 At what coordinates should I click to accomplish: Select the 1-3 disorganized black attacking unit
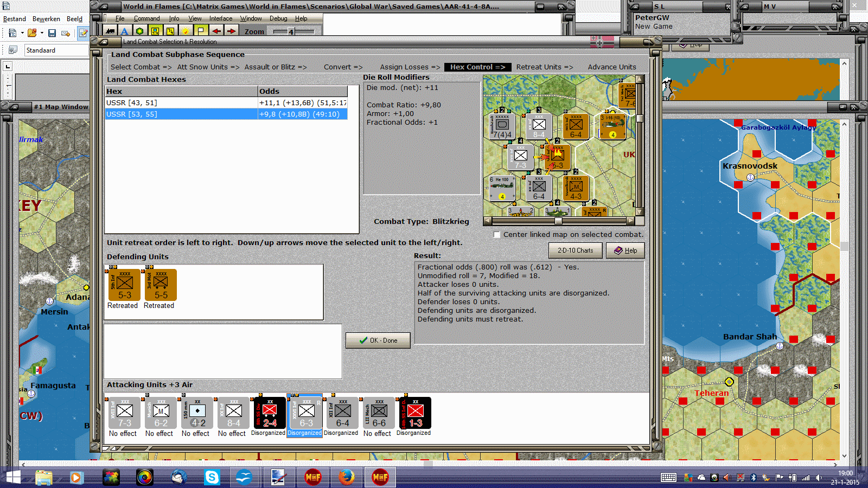(416, 413)
